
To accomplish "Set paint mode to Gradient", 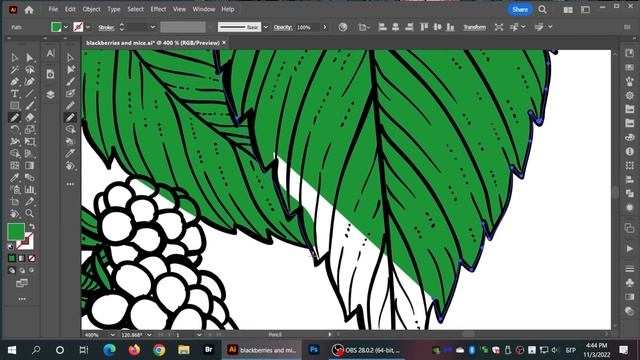I will (x=22, y=258).
